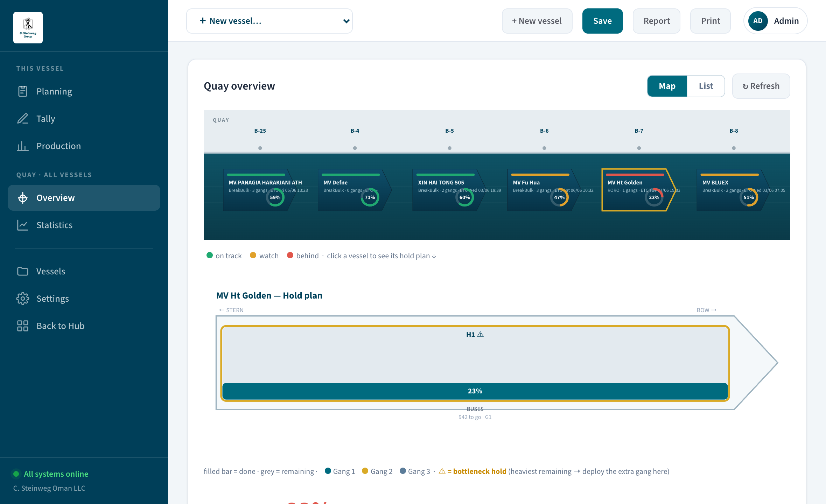The image size is (826, 504).
Task: Select the XIN HAI TONG 505 vessel card
Action: click(449, 190)
